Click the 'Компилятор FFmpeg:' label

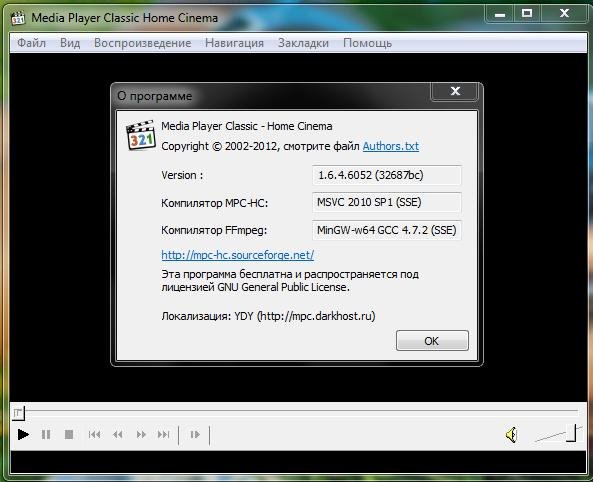pos(214,230)
